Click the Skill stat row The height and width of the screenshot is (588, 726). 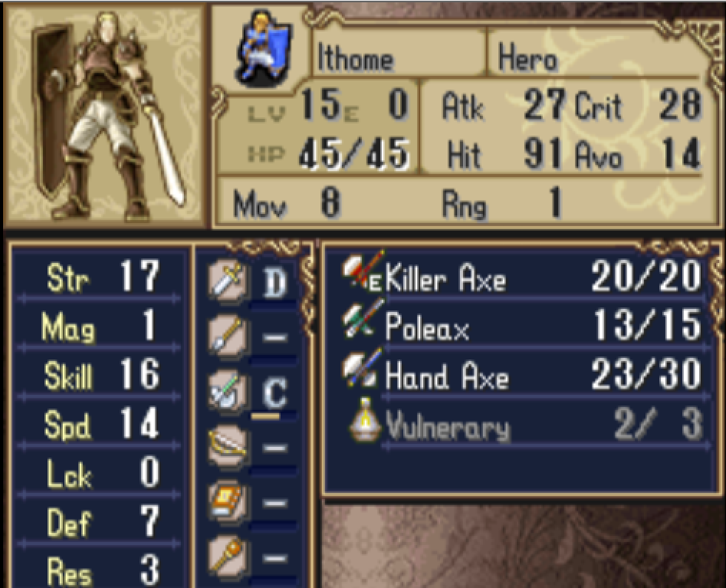98,375
